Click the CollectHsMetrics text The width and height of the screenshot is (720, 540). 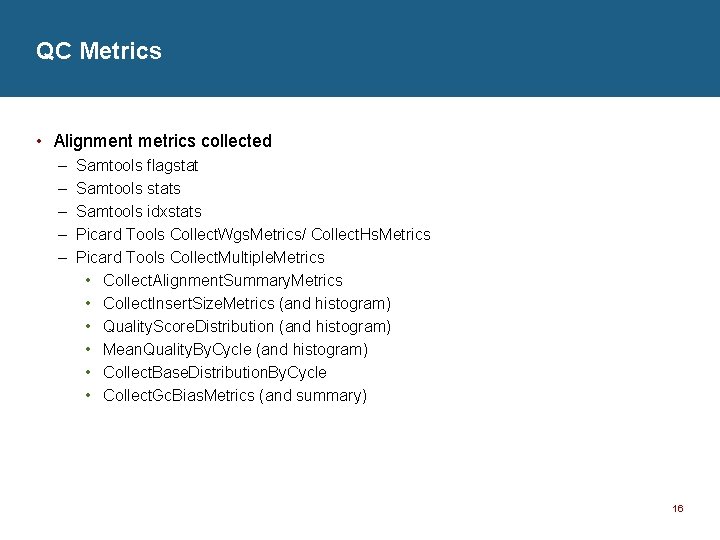371,234
